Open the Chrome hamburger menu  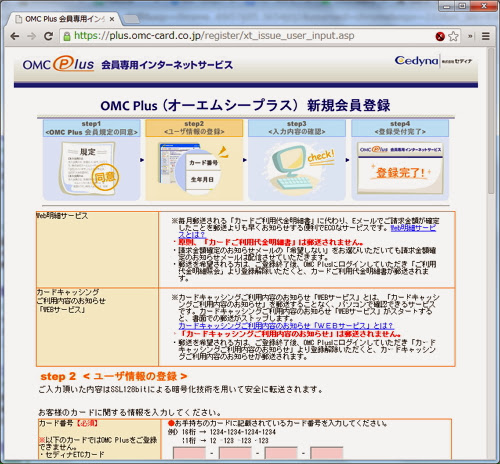point(486,36)
